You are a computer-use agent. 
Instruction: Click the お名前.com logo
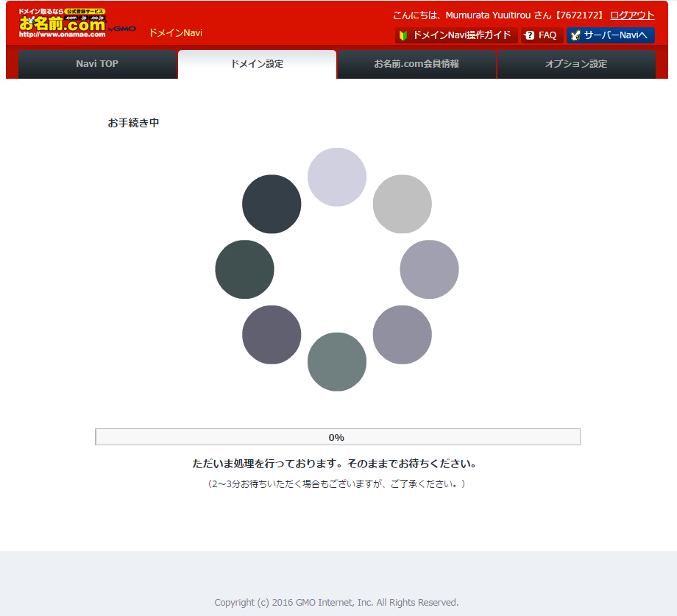point(63,24)
